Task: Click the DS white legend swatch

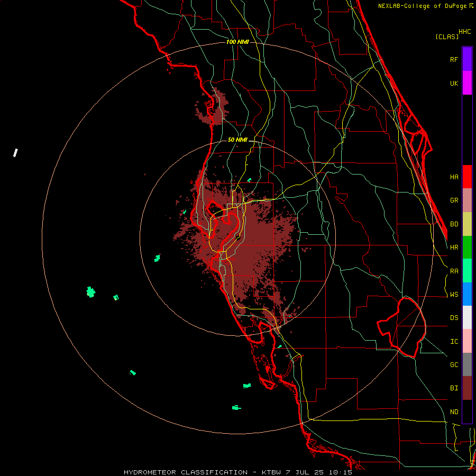Action: tap(467, 317)
